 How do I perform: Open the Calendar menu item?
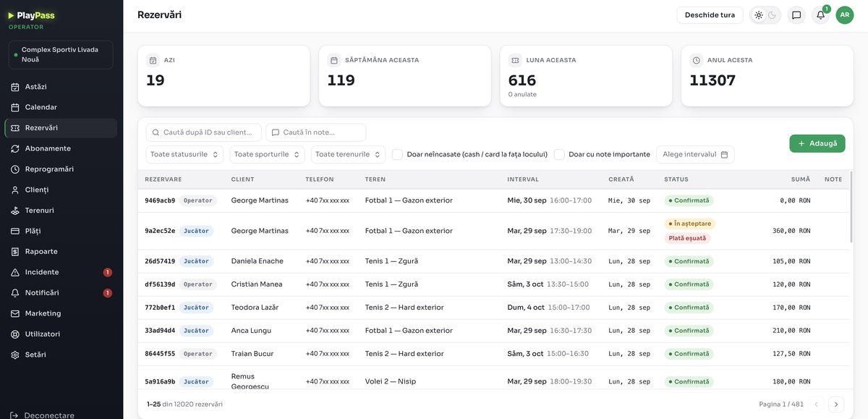(61, 107)
